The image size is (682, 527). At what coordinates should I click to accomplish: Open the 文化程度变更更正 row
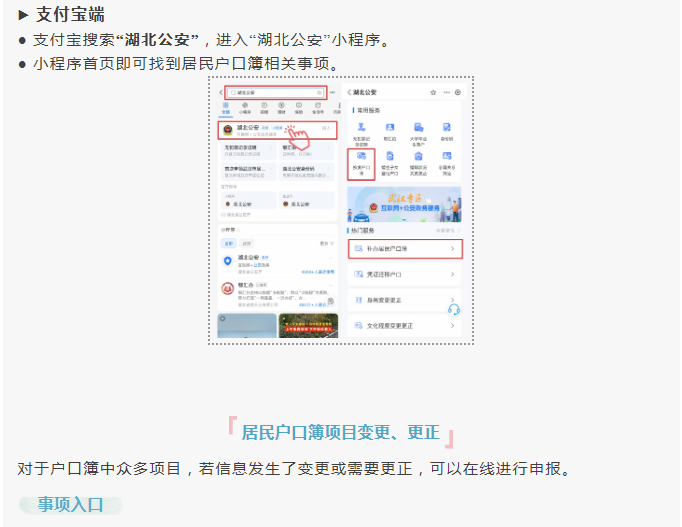[405, 325]
